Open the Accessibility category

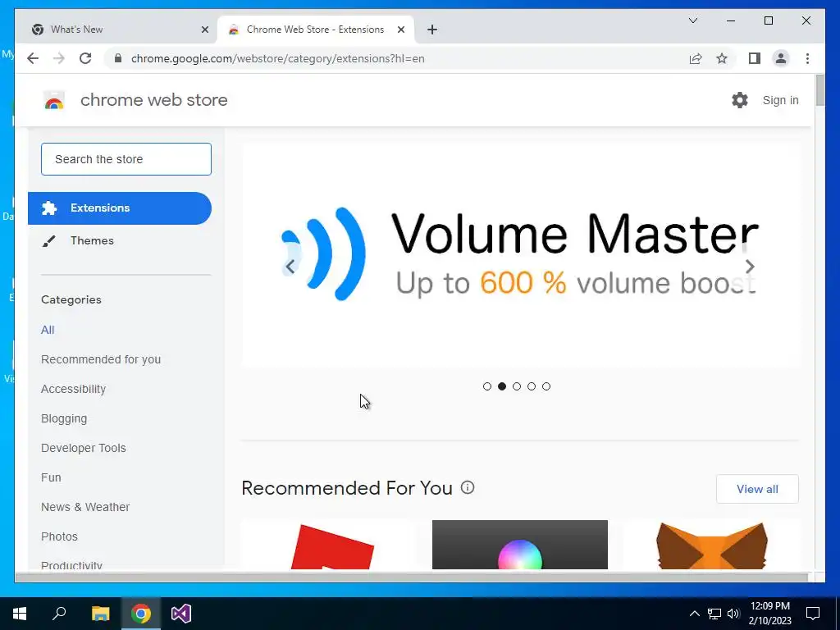(x=73, y=389)
